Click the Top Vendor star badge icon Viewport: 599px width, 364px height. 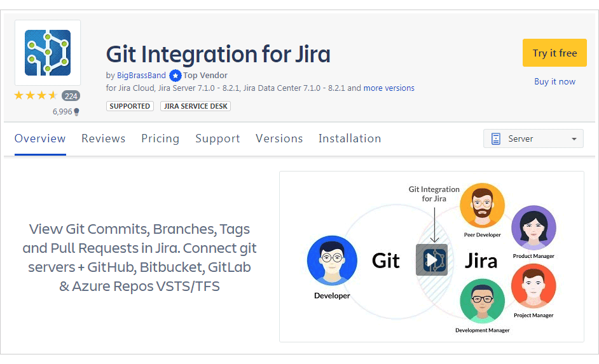point(175,76)
